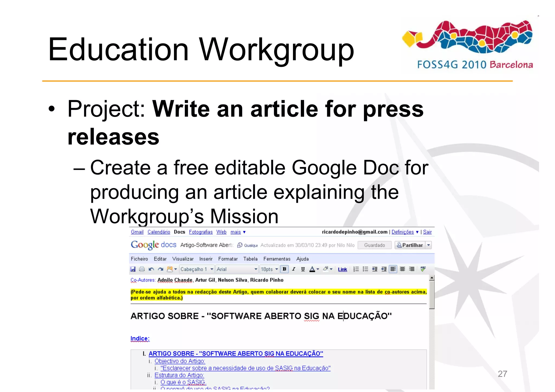555x392 pixels.
Task: Open the Ficheiro menu
Action: [x=139, y=259]
